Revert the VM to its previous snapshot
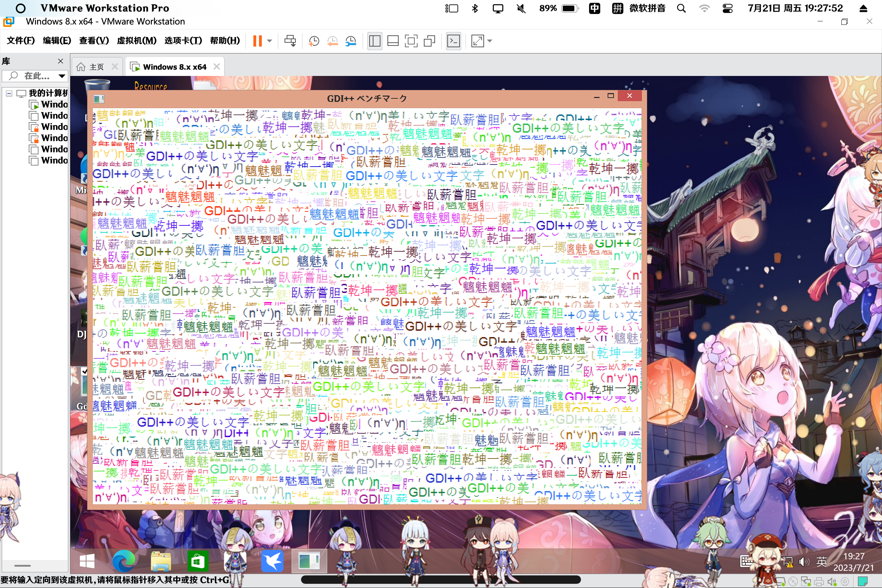Screen dimensions: 882x588 332,41
